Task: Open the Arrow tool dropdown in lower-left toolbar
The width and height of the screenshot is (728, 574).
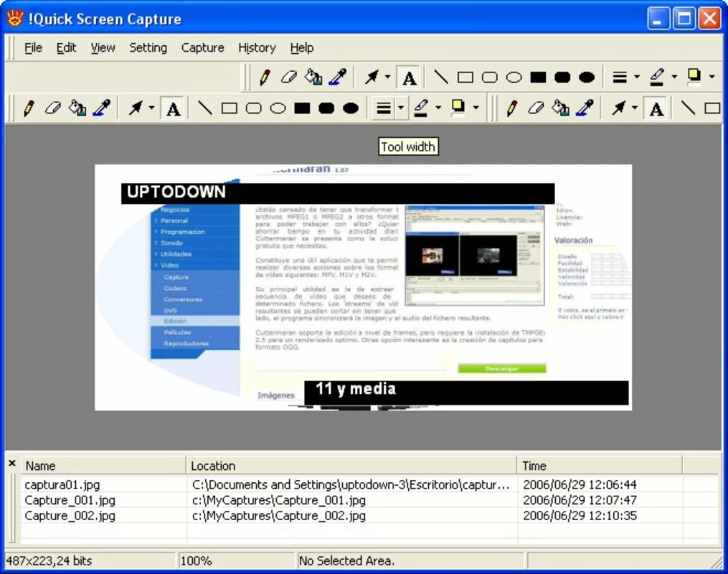Action: 152,108
